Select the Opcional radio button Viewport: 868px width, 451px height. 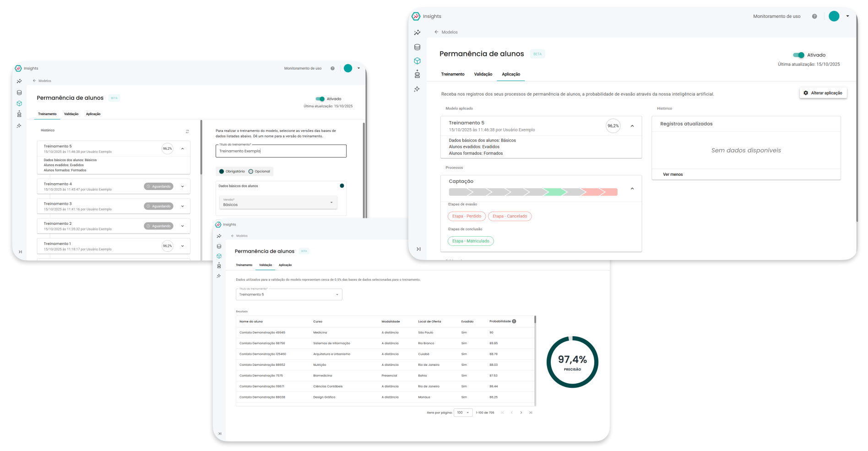251,171
